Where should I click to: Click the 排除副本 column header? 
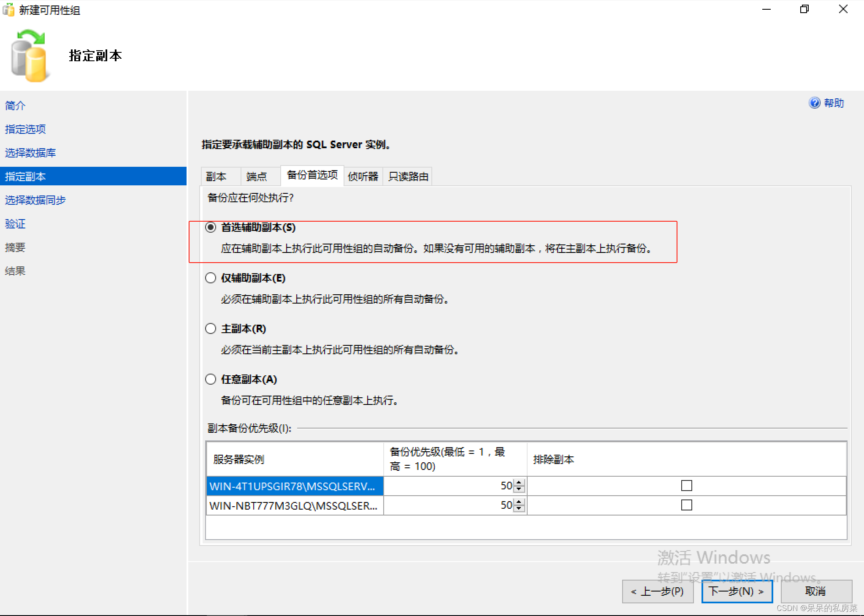coord(687,459)
